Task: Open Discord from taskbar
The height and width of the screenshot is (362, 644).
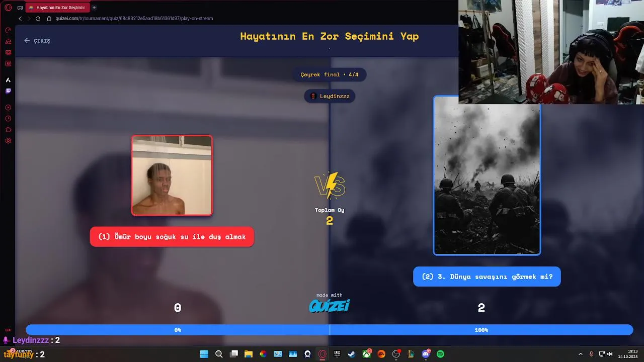Action: pos(426,354)
